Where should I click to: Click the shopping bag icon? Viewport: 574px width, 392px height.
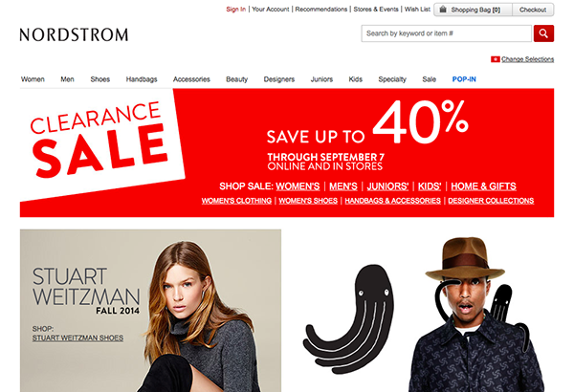[443, 10]
